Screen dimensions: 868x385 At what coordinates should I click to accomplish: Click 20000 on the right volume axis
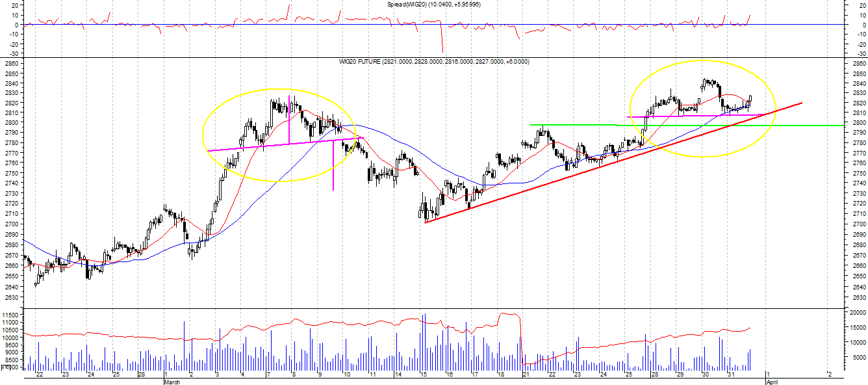pyautogui.click(x=858, y=313)
